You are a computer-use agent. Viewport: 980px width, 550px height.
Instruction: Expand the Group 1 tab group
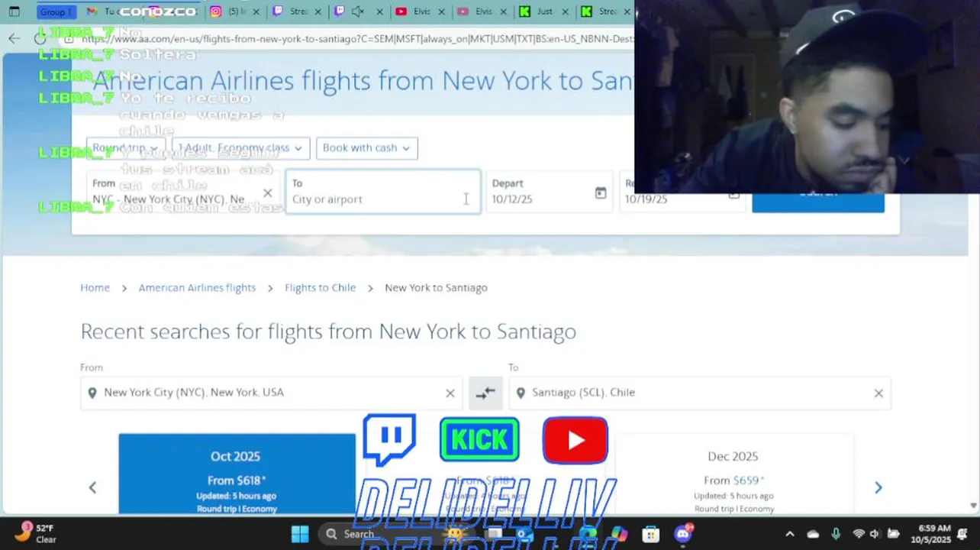[x=56, y=11]
